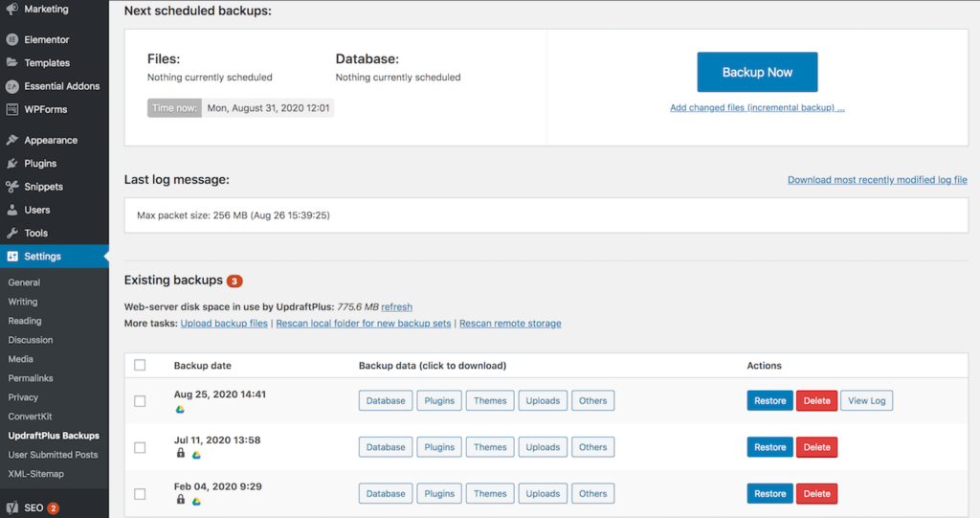Click the Snippets scissors icon
980x518 pixels.
[11, 187]
